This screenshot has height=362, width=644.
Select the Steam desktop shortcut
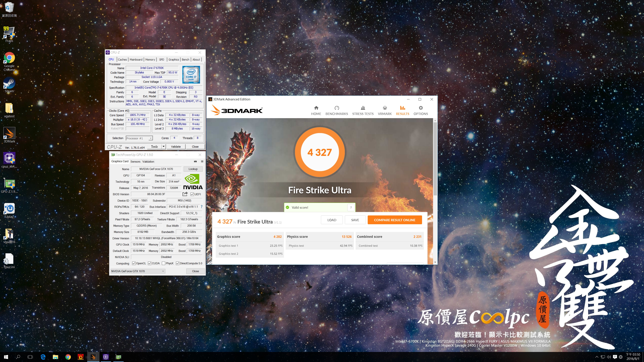click(x=9, y=85)
